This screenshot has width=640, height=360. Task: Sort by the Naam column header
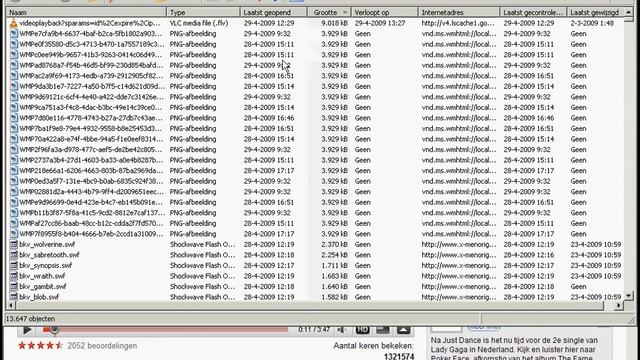pos(86,13)
